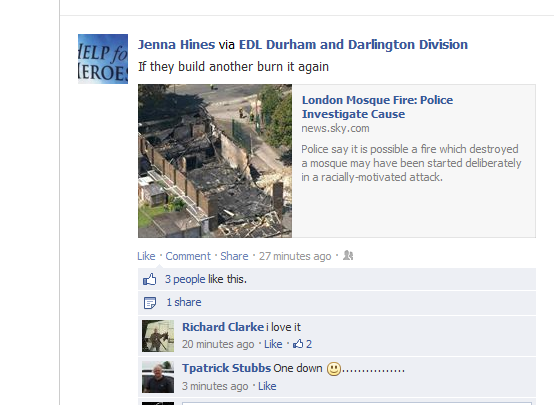Image resolution: width=554 pixels, height=405 pixels.
Task: Click Comment under the post
Action: [188, 256]
